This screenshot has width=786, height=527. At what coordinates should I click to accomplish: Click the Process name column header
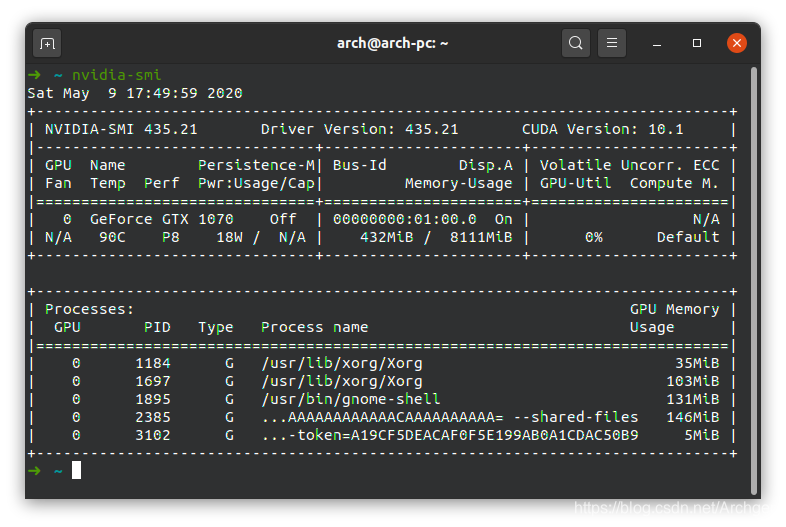pos(314,327)
